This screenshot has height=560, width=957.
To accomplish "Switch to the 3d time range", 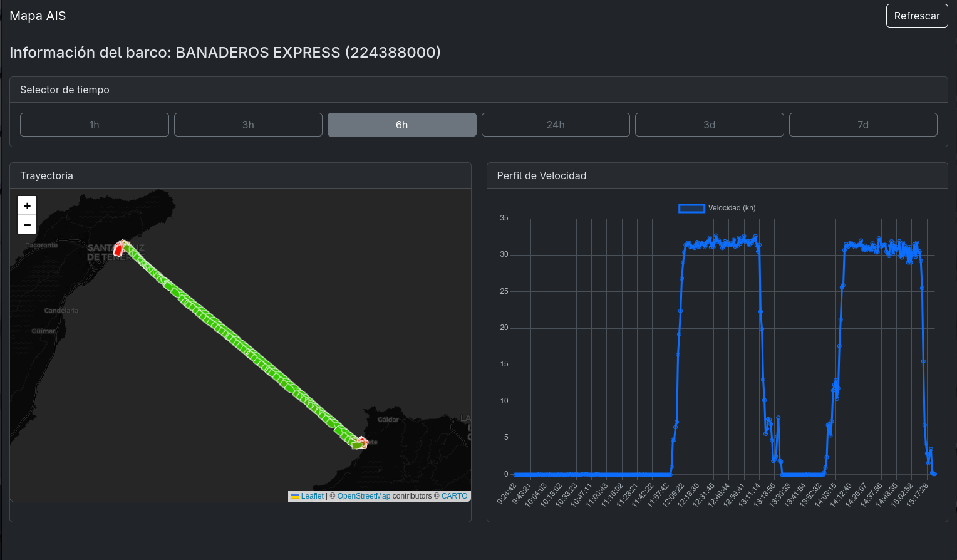I will (709, 125).
